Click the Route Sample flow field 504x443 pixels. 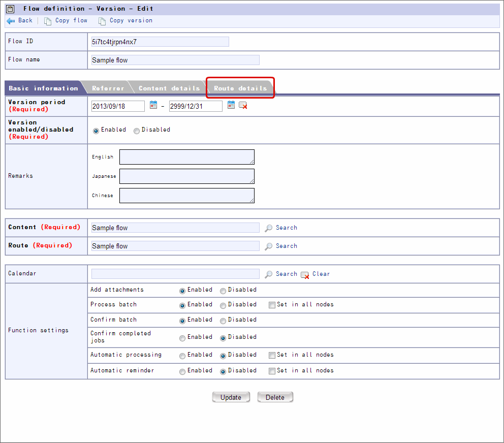[x=175, y=246]
